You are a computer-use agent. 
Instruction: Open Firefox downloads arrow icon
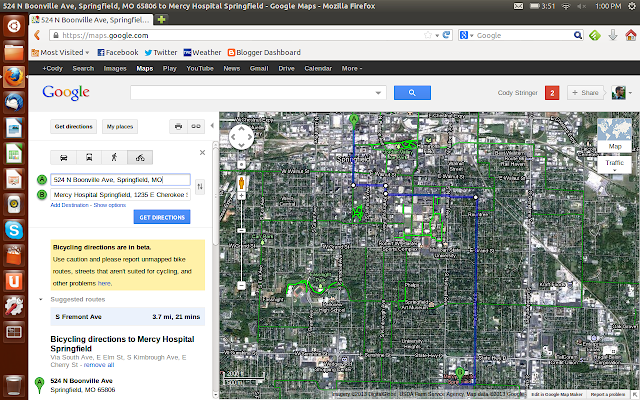click(x=613, y=35)
